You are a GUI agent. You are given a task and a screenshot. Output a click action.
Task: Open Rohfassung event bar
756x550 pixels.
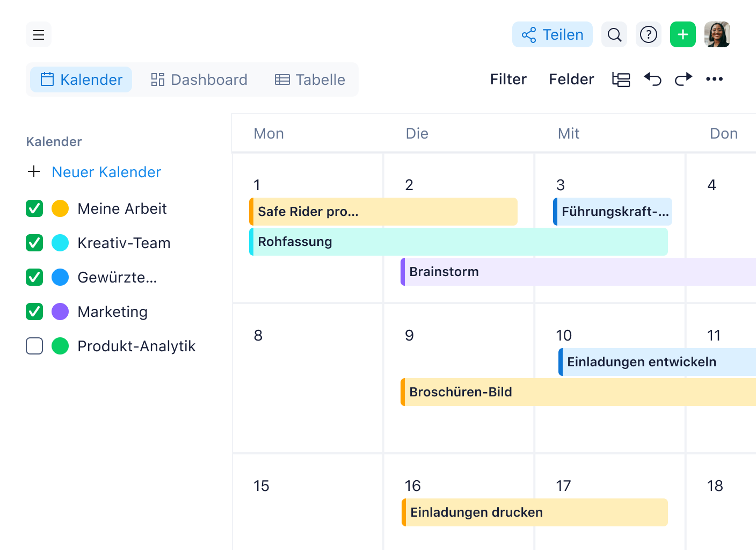[459, 242]
